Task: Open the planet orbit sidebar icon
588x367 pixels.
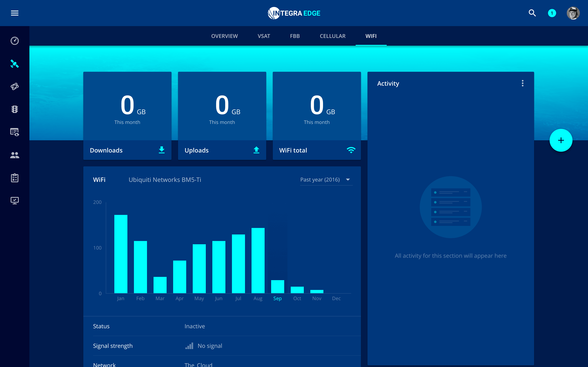Action: (x=14, y=87)
